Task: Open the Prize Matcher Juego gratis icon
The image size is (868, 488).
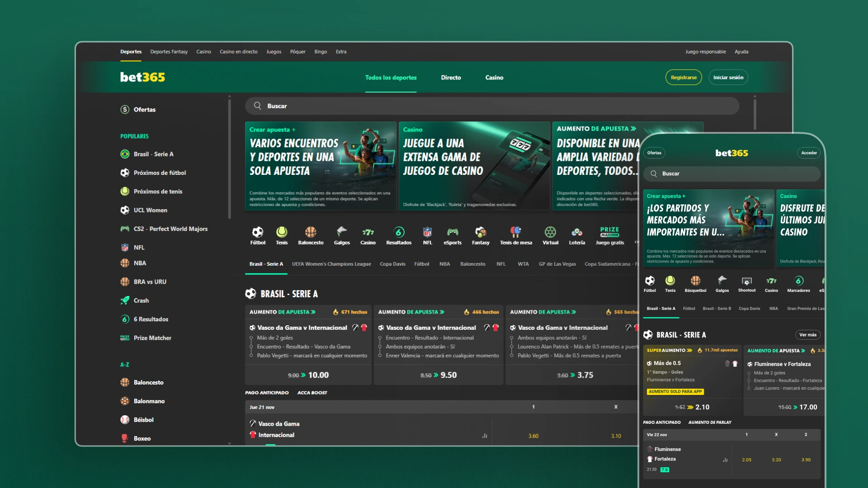Action: point(609,232)
